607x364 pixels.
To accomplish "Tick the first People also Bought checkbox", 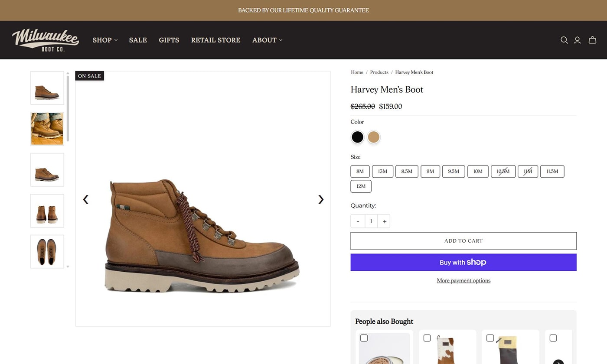I will 364,338.
